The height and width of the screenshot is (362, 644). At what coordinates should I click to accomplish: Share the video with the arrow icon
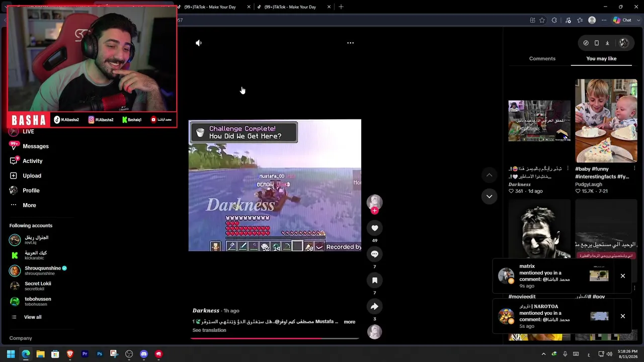tap(374, 307)
